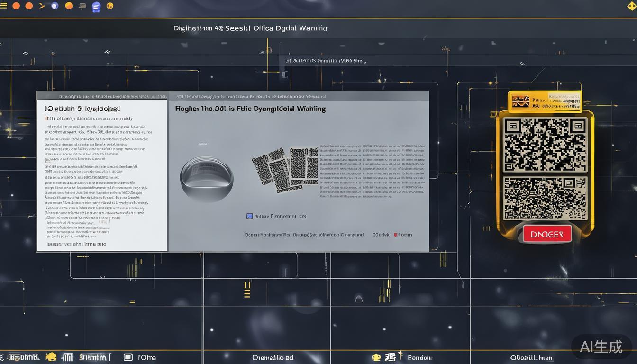Screen dimensions: 637x364
Task: Click the red marker next to dialog's bottom-right label
Action: pyautogui.click(x=395, y=235)
